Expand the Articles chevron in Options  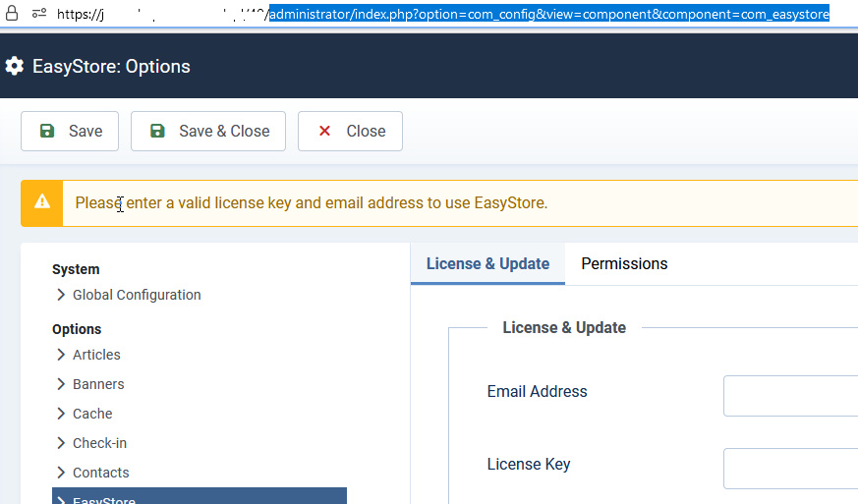[x=61, y=355]
